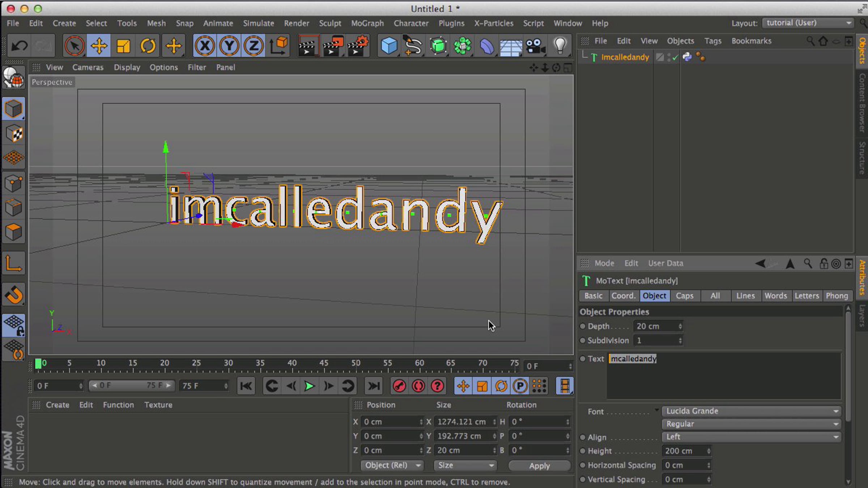Image resolution: width=868 pixels, height=488 pixels.
Task: Toggle Autokeying red button
Action: [418, 386]
